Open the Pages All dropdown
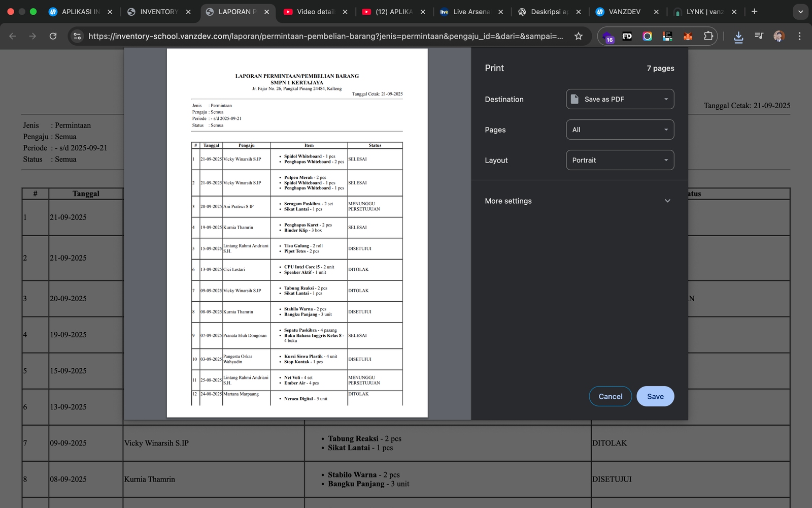 [620, 130]
